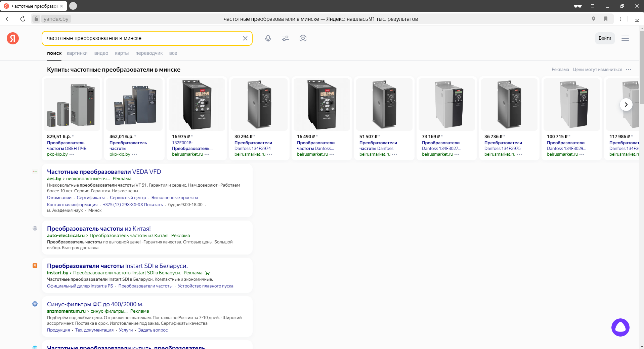Start voice search with microphone icon
This screenshot has height=349, width=644.
point(268,38)
